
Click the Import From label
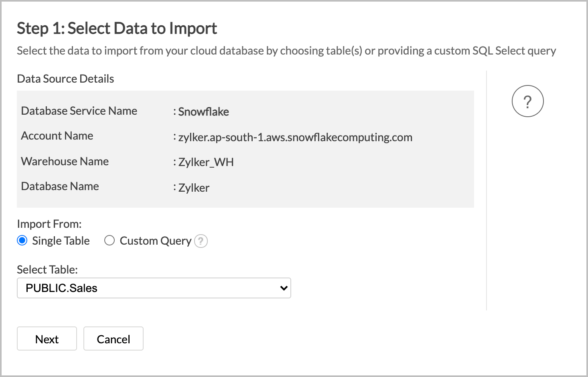(49, 224)
